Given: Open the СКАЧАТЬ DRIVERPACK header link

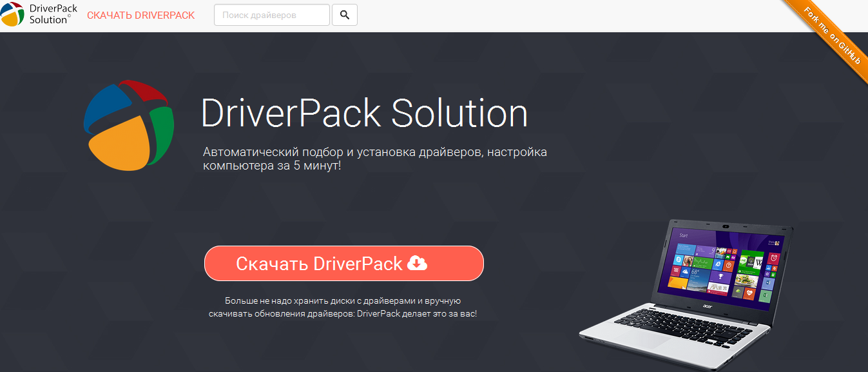Looking at the screenshot, I should point(140,15).
